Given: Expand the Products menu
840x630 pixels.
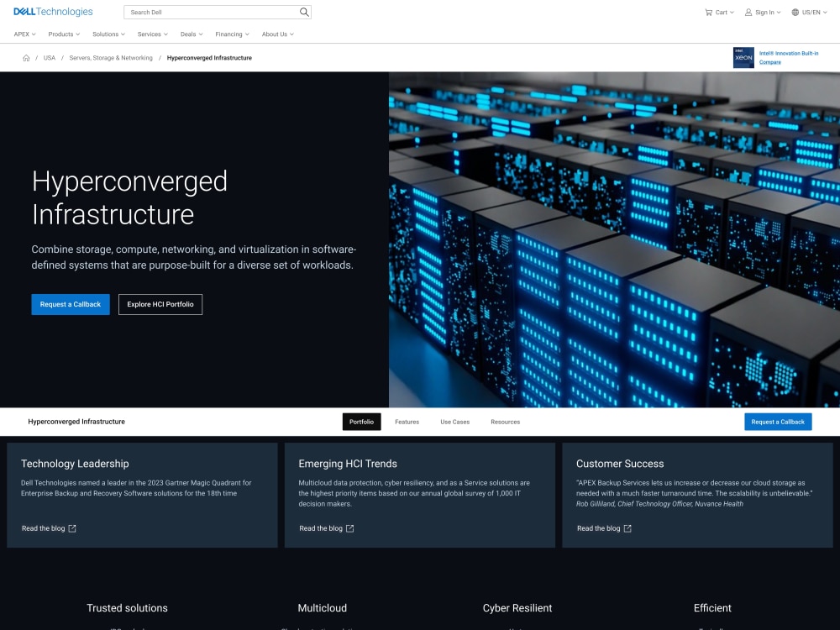Looking at the screenshot, I should pyautogui.click(x=64, y=34).
